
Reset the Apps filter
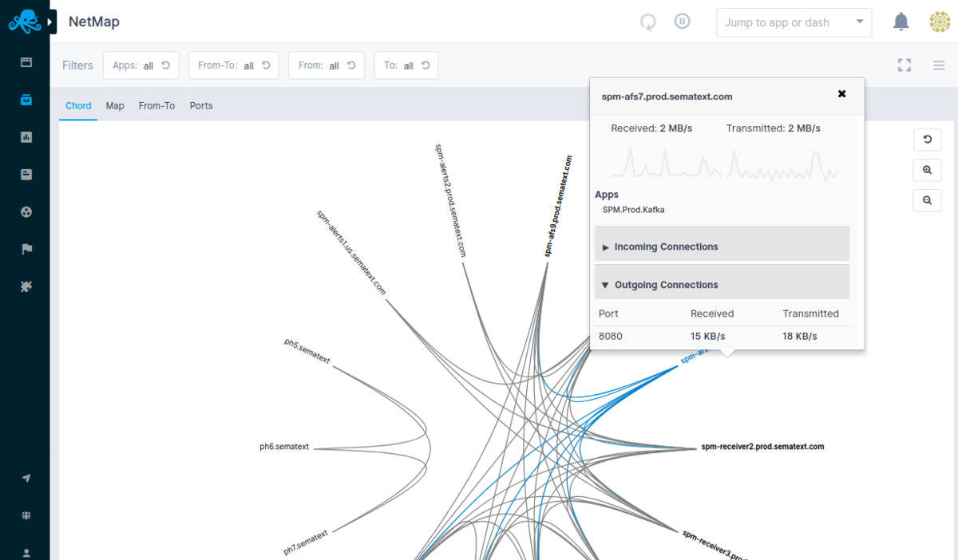click(x=165, y=65)
